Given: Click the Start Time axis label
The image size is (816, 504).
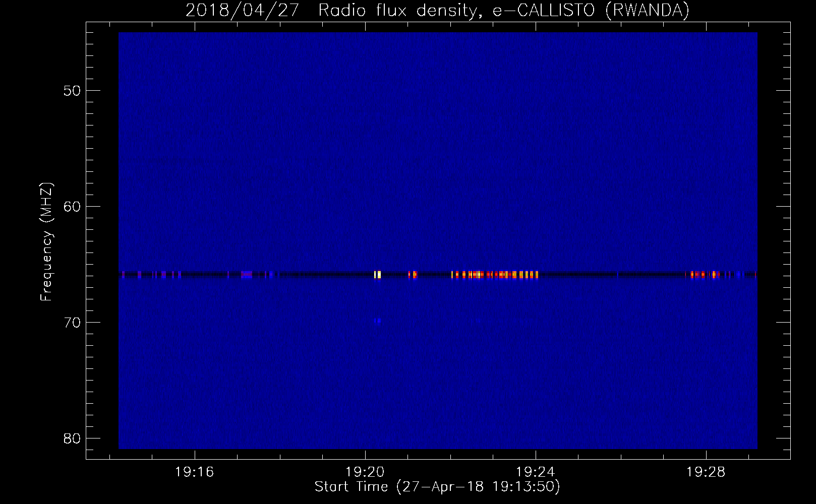Looking at the screenshot, I should 437,487.
